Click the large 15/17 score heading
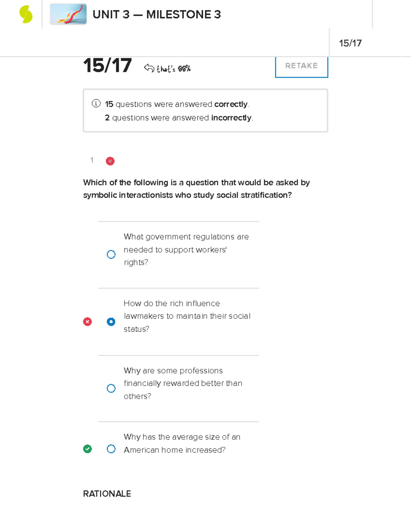 (107, 65)
